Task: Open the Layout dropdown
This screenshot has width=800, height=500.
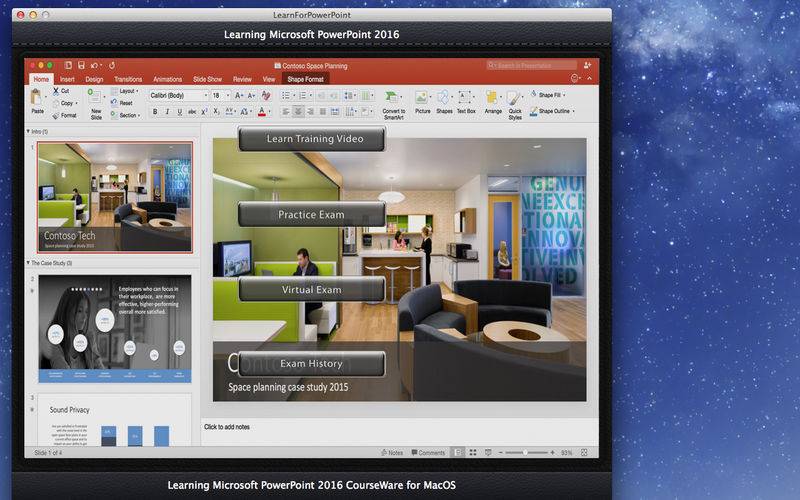Action: [x=125, y=91]
